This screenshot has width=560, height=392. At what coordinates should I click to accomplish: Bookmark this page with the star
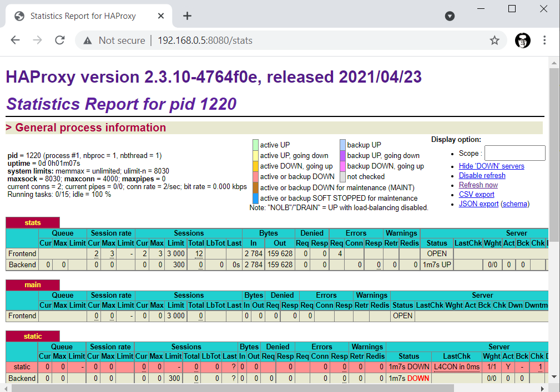[x=495, y=40]
